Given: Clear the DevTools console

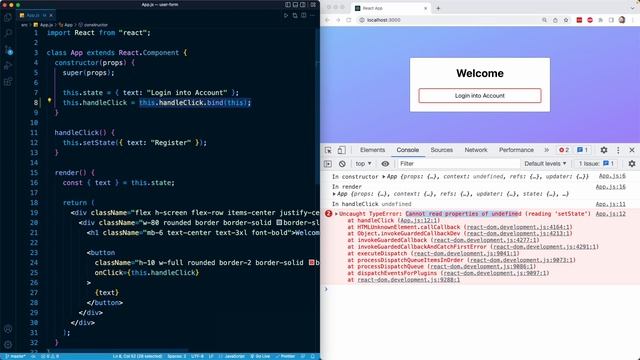Looking at the screenshot, I should 342,164.
